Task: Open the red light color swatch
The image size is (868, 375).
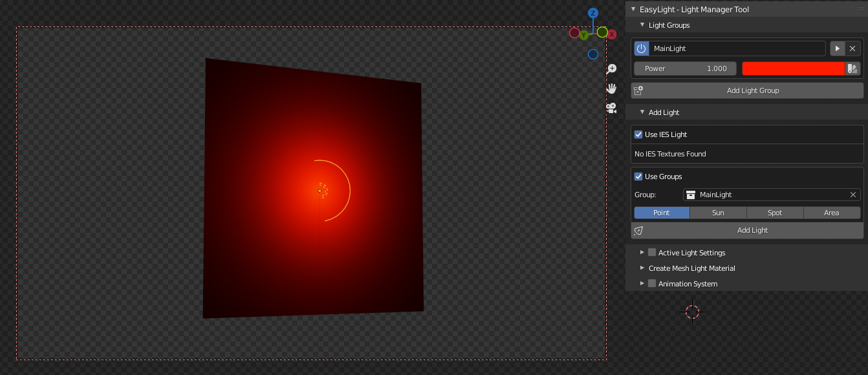Action: point(794,69)
